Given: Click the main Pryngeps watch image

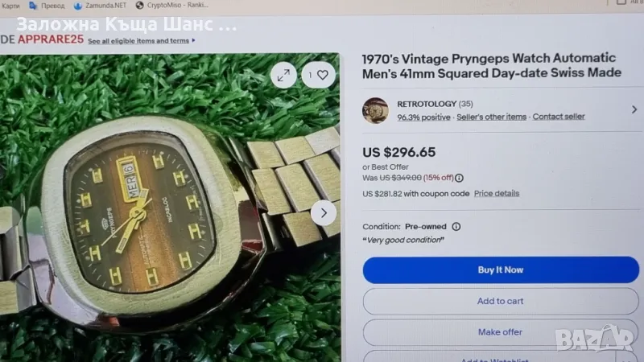Looking at the screenshot, I should (170, 208).
